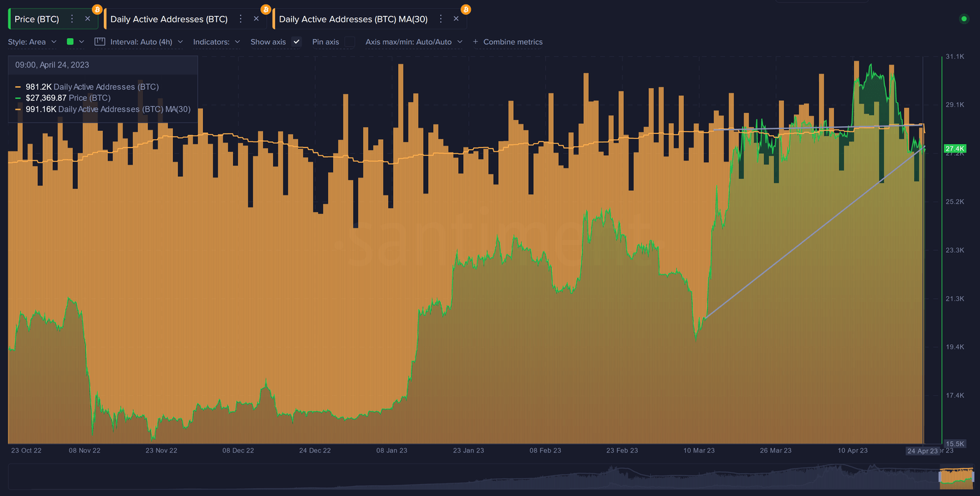The width and height of the screenshot is (980, 496).
Task: Click the Bitcoin badge on MA(30) tab
Action: tap(465, 10)
